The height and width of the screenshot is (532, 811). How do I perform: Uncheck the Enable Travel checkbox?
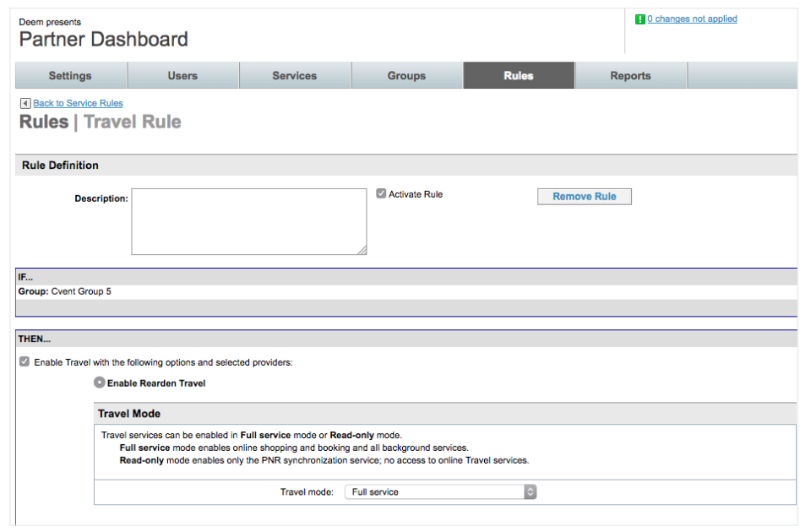coord(24,362)
